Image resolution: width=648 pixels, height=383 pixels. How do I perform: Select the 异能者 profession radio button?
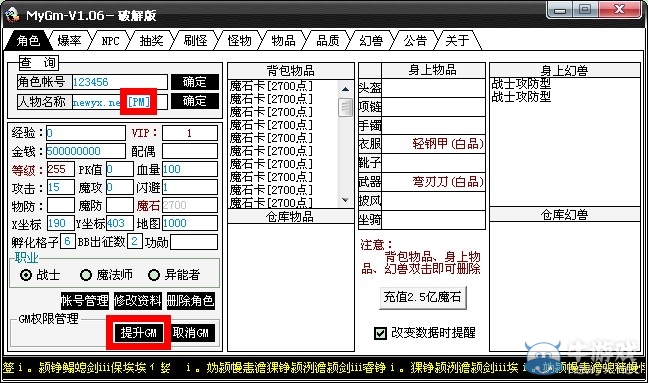154,275
